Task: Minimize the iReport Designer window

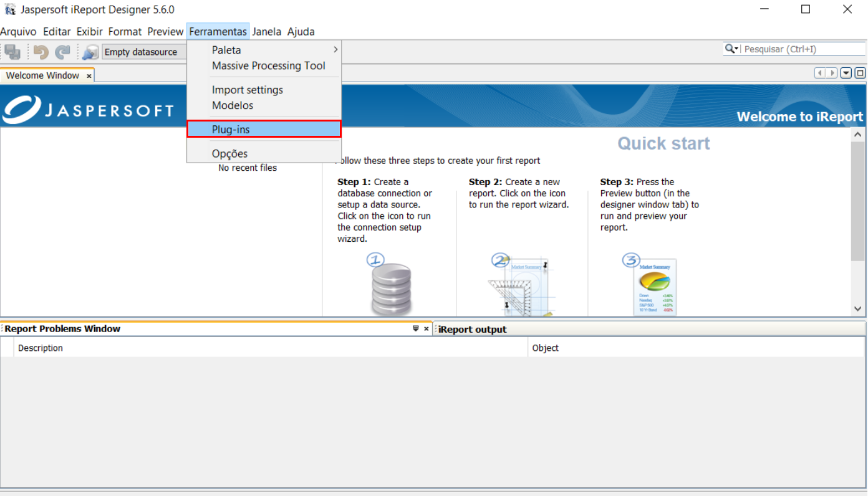Action: pyautogui.click(x=764, y=9)
